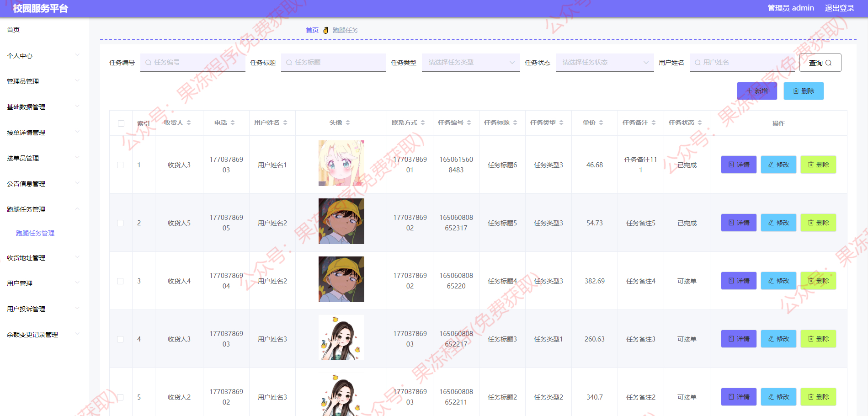
Task: Click search icon in 任务标题 field
Action: [x=289, y=63]
